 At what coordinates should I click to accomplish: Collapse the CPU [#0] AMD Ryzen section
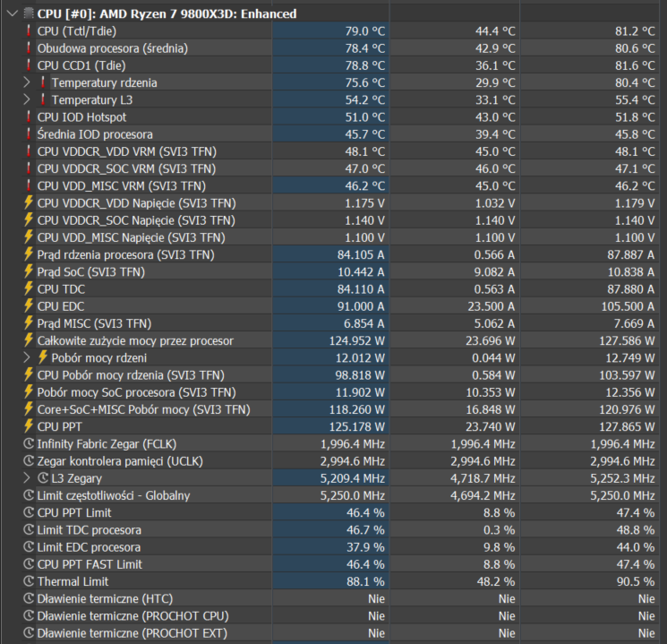[x=12, y=13]
